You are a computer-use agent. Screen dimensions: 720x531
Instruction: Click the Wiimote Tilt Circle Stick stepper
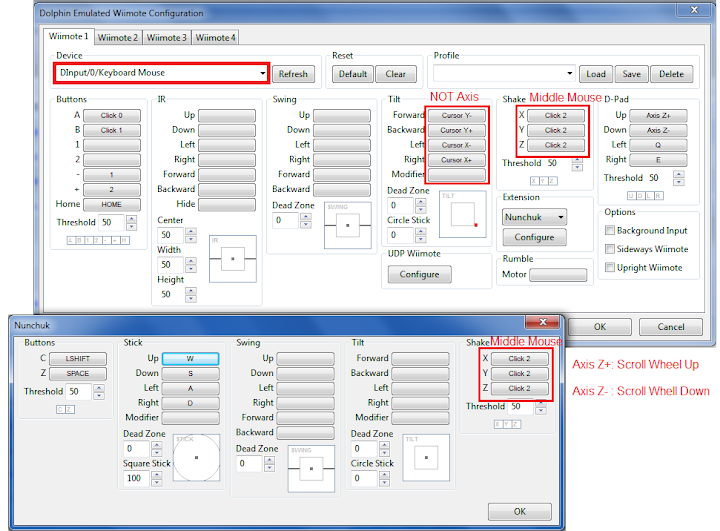pyautogui.click(x=421, y=235)
